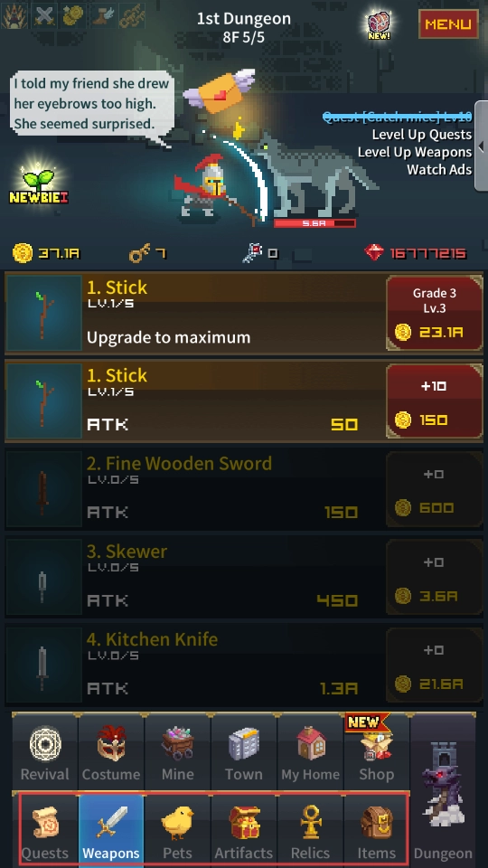The height and width of the screenshot is (868, 488).
Task: Tap the flying winged envelope
Action: click(219, 90)
